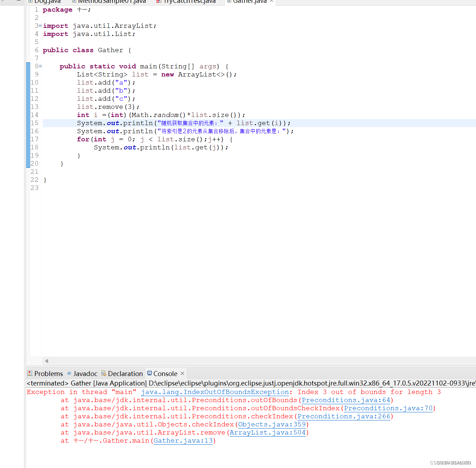Screen dimensions: 476x468
Task: Click the error icon on MethodSample01.java tab
Action: pos(73,2)
